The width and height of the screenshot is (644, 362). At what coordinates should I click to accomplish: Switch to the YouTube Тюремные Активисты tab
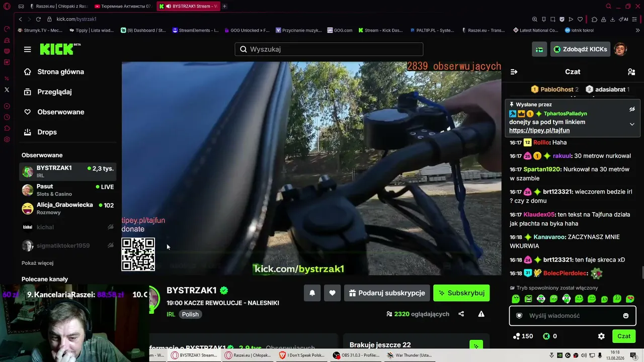pyautogui.click(x=123, y=6)
